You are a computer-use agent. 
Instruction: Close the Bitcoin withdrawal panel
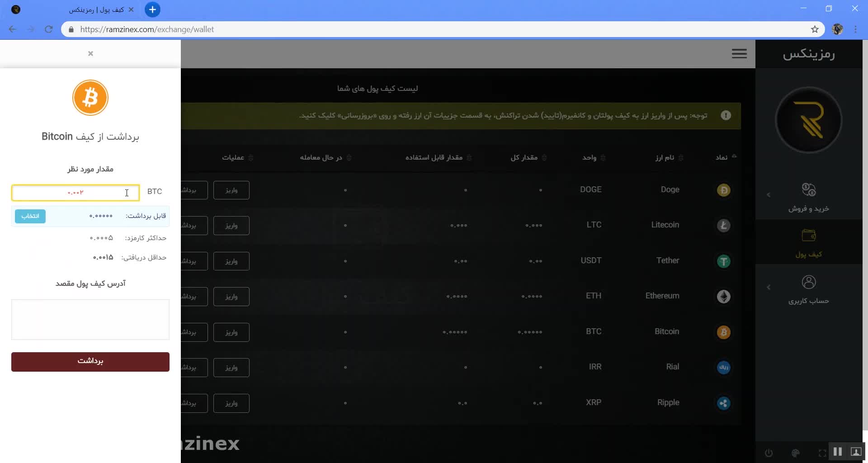90,53
